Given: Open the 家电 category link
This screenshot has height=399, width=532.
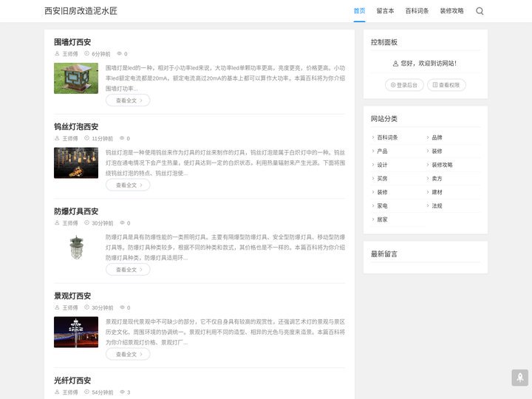Looking at the screenshot, I should (383, 205).
